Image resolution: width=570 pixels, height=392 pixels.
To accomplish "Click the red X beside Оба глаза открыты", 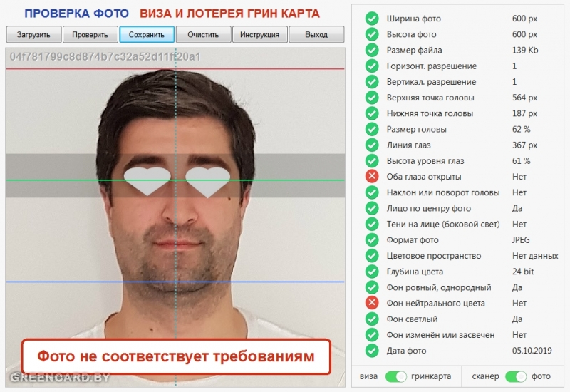I will click(x=372, y=176).
